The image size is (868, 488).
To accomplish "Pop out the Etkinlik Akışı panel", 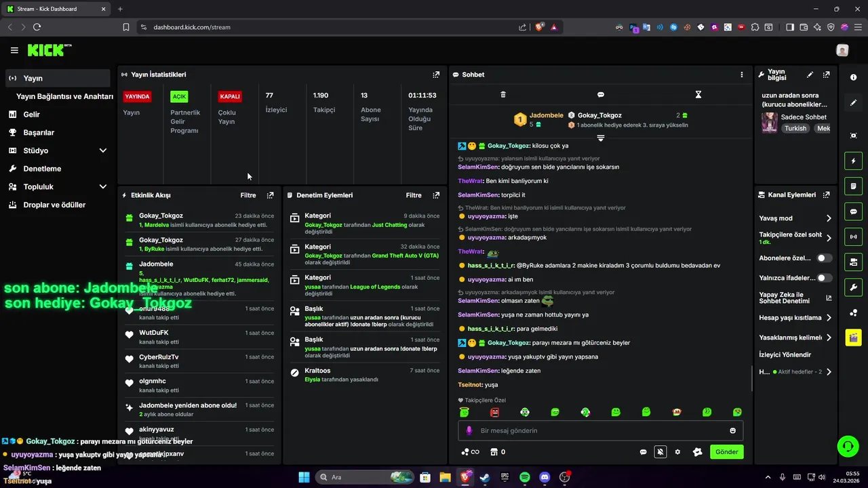I will click(x=270, y=195).
